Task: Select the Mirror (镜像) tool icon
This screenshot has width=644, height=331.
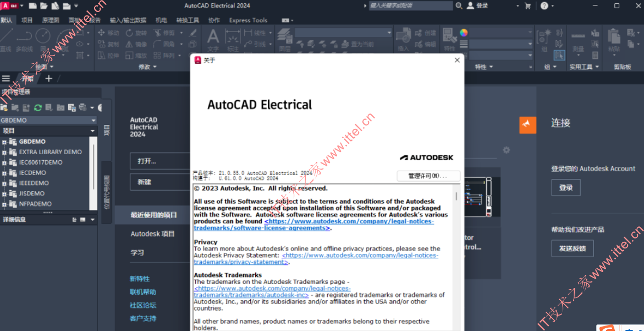Action: 129,44
